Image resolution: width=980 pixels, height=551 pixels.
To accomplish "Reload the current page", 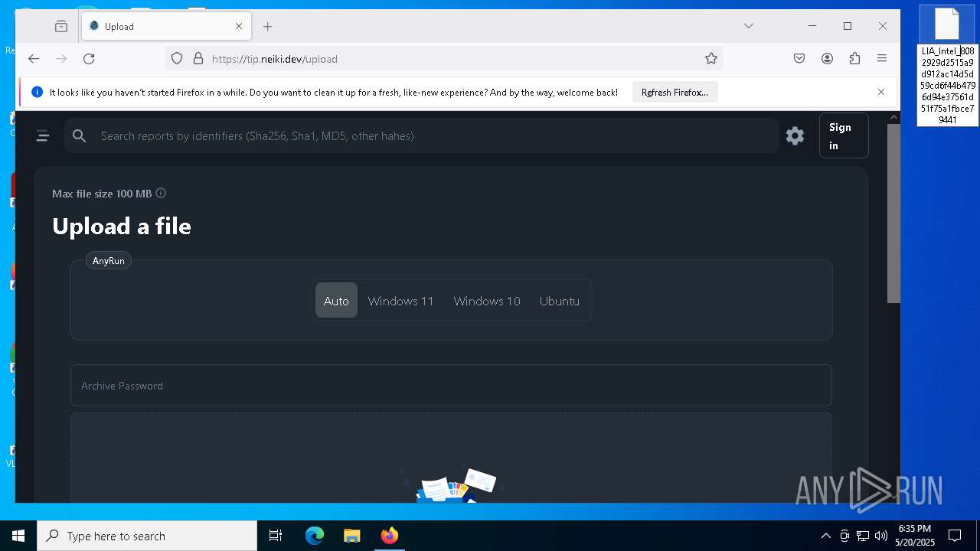I will 89,59.
